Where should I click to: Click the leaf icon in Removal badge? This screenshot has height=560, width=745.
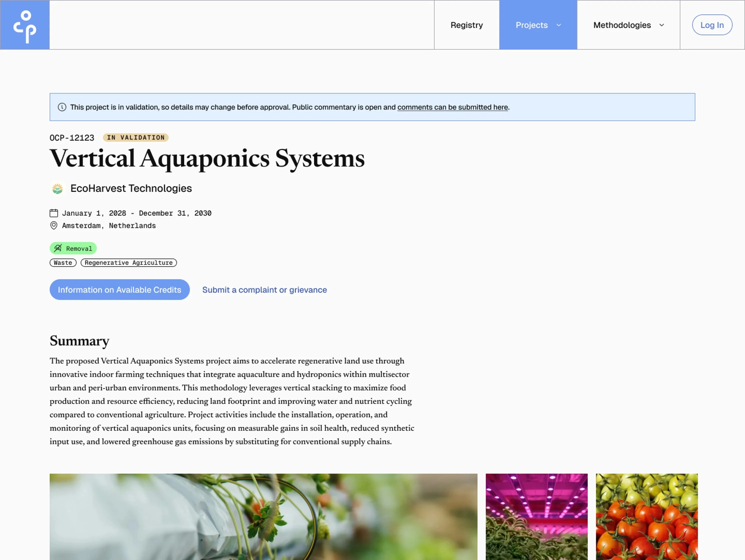(58, 249)
